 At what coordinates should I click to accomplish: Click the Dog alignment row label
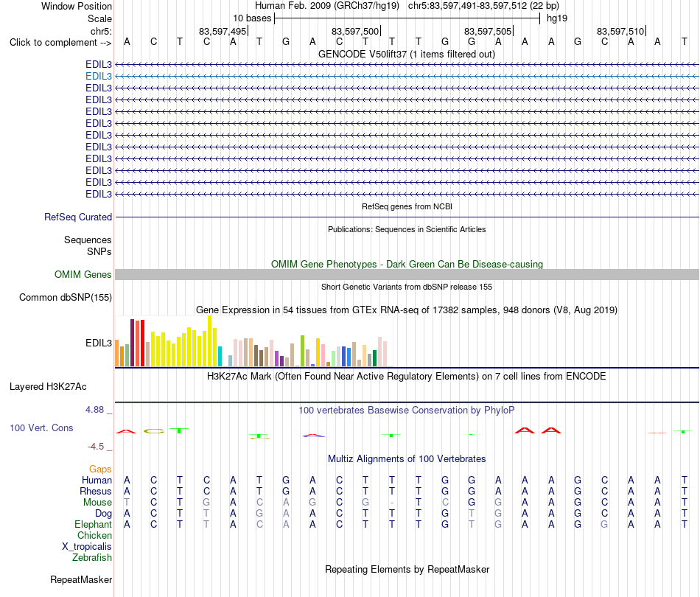pos(103,514)
